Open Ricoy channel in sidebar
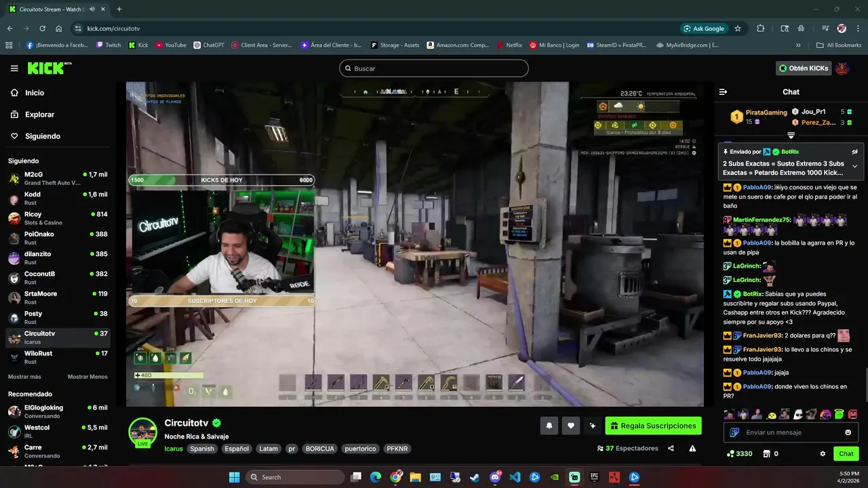Viewport: 868px width, 488px height. coord(58,218)
